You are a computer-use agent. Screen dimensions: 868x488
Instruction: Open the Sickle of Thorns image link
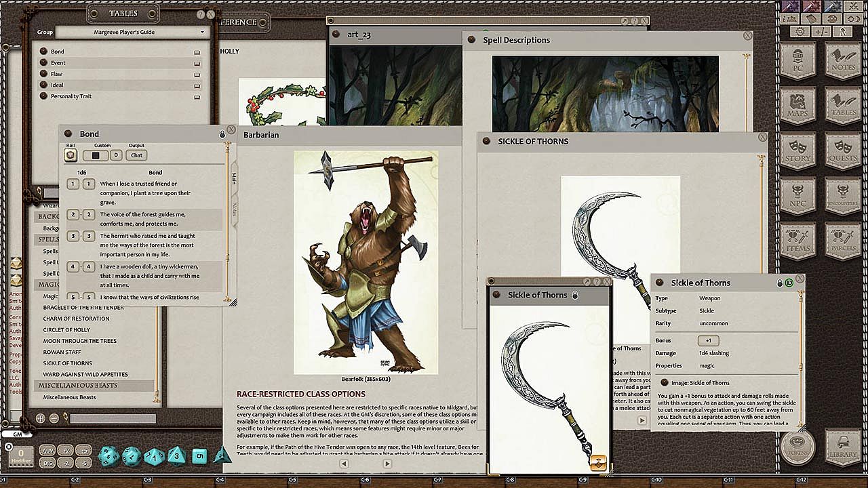[x=665, y=383]
